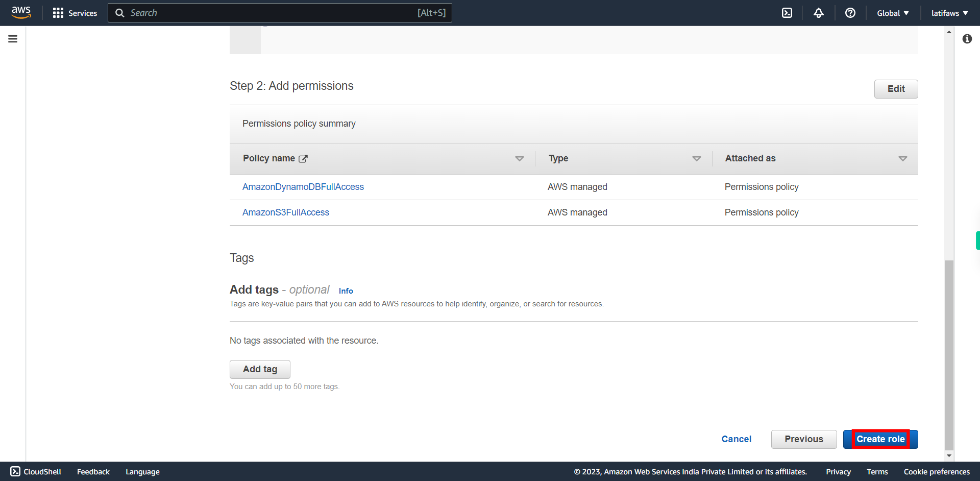Click the CloudShell text in footer
This screenshot has height=481, width=980.
[42, 471]
